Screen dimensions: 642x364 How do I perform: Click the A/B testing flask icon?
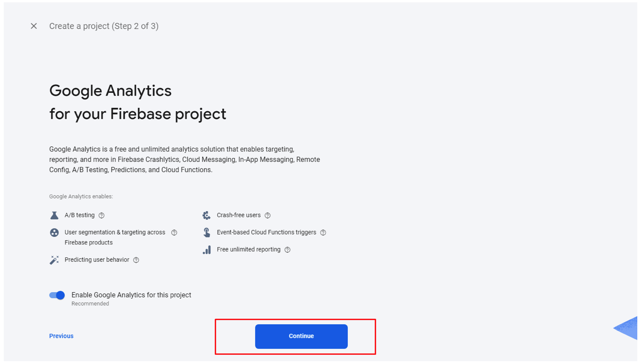tap(54, 215)
